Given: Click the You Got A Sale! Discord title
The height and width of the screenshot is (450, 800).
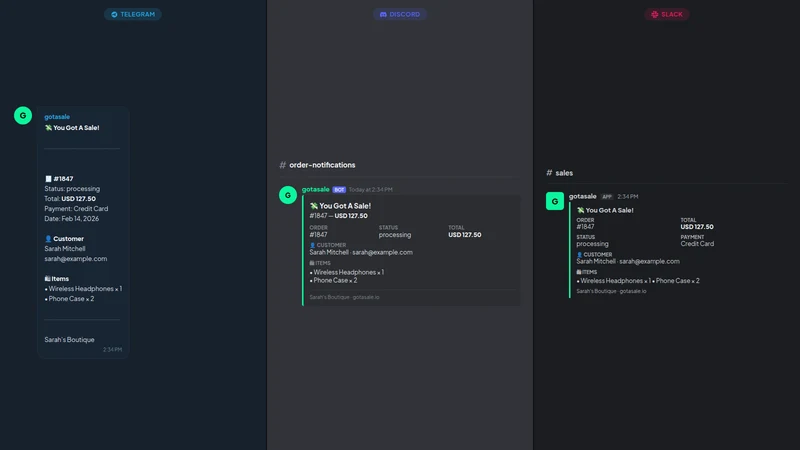Looking at the screenshot, I should click(345, 206).
